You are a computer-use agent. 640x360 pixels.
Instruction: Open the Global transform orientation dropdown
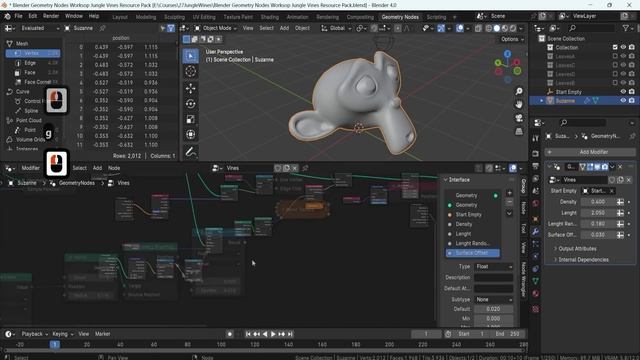[x=337, y=28]
